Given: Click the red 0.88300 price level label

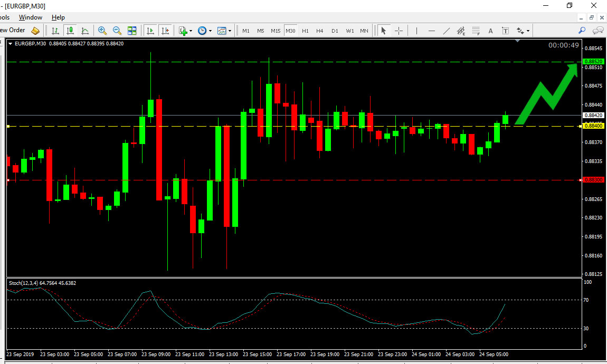Looking at the screenshot, I should point(593,179).
